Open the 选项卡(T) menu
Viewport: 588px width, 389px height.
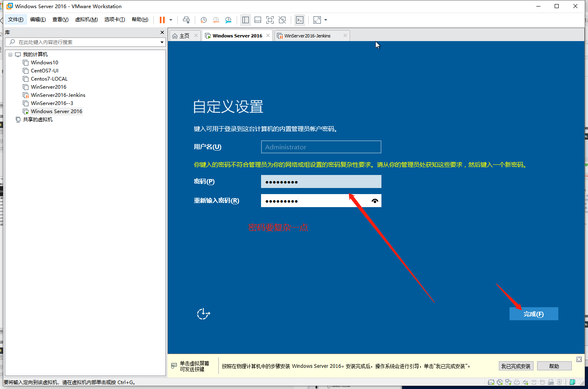click(115, 20)
